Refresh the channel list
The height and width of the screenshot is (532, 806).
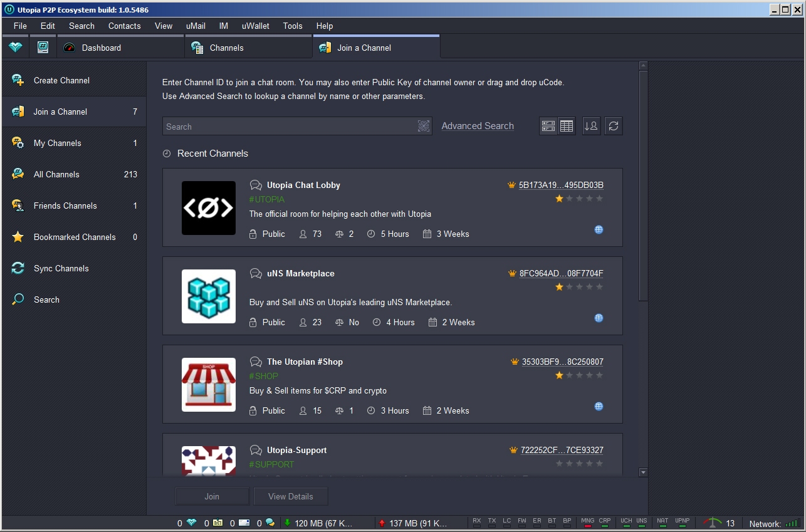(x=614, y=126)
